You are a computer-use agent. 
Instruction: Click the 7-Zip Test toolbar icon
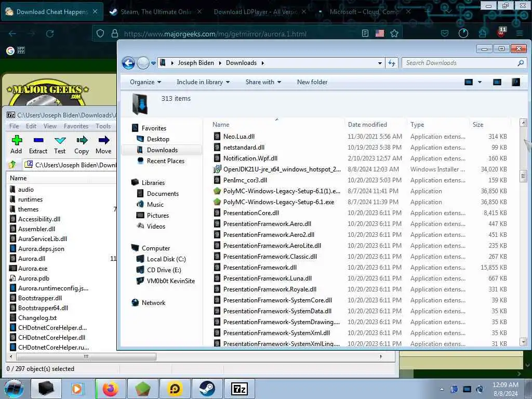click(60, 144)
